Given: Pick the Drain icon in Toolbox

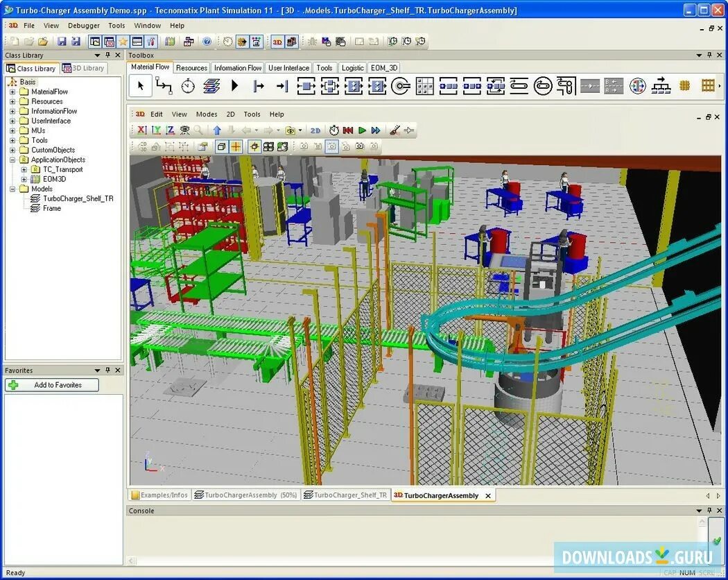Looking at the screenshot, I should (282, 86).
